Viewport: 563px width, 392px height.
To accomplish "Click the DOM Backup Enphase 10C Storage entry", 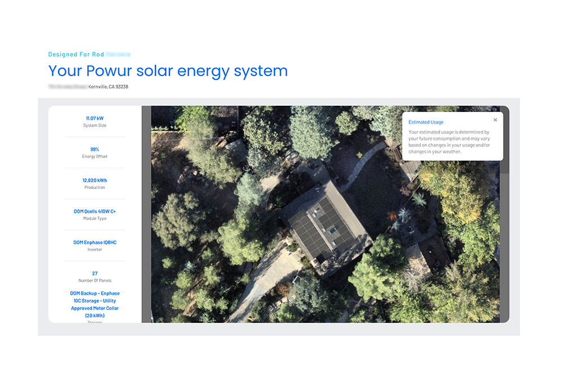I will (x=95, y=304).
